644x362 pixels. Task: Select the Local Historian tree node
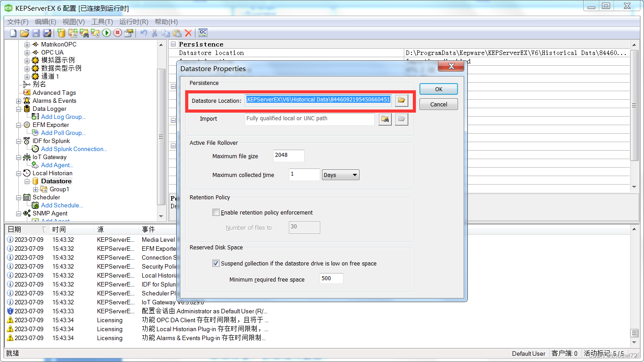coord(52,173)
